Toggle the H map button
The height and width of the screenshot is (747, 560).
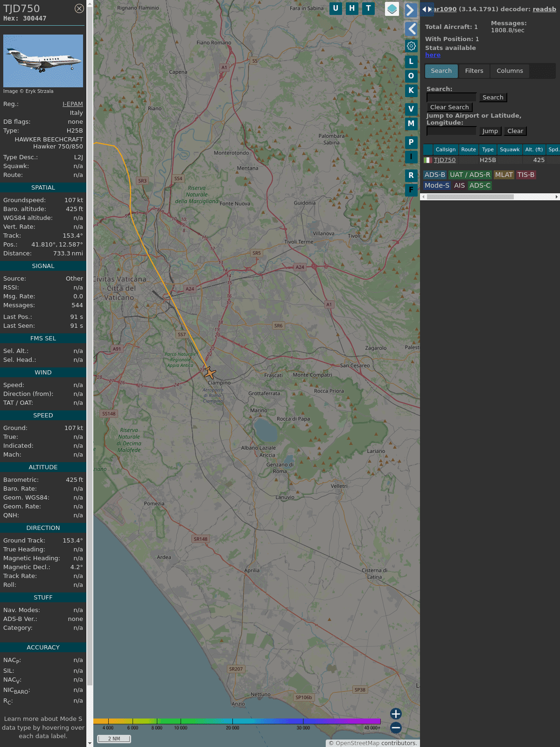(352, 8)
